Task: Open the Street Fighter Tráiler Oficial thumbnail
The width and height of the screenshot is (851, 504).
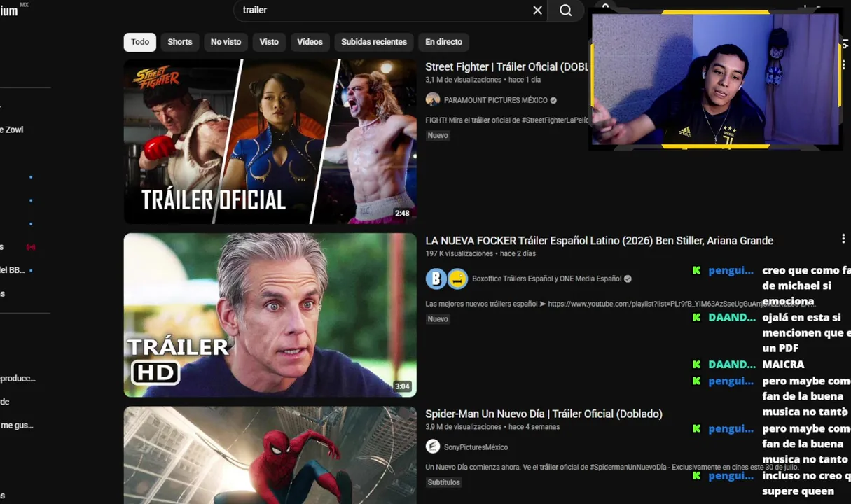Action: [x=270, y=141]
